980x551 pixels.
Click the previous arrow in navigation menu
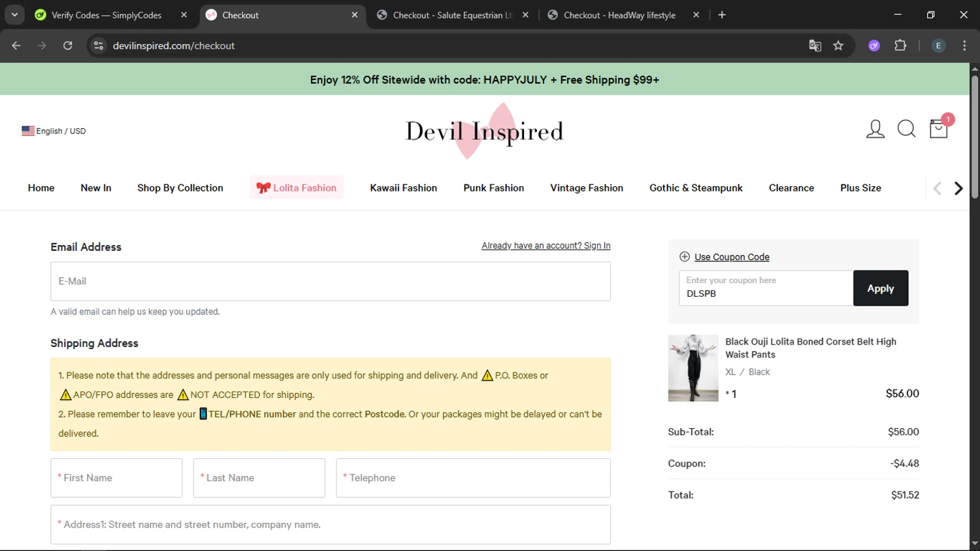[x=938, y=188]
